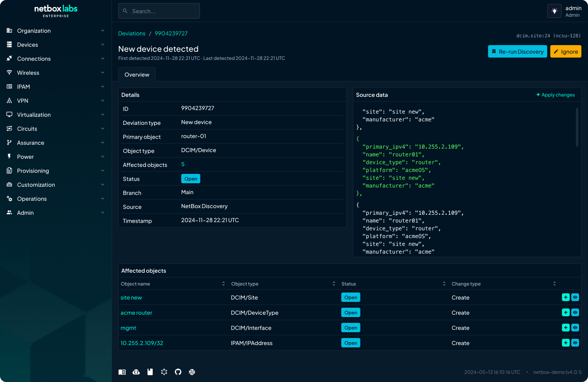Go to Deviations breadcrumb link
This screenshot has height=382, width=588.
132,33
